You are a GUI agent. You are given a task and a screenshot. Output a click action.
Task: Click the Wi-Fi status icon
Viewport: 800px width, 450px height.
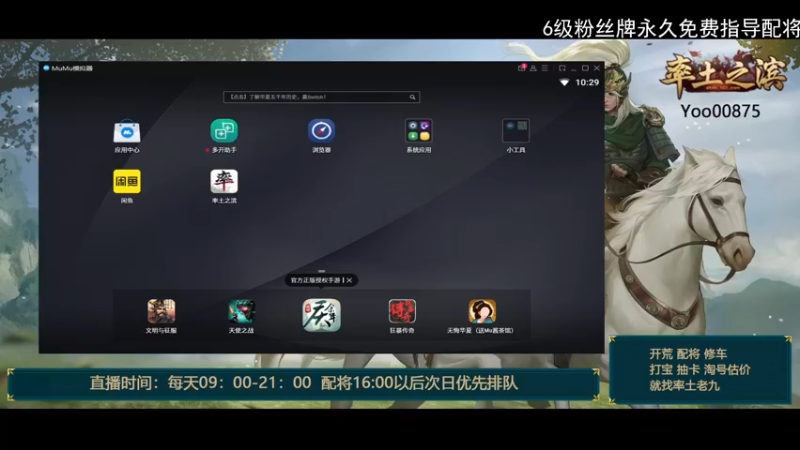click(564, 82)
